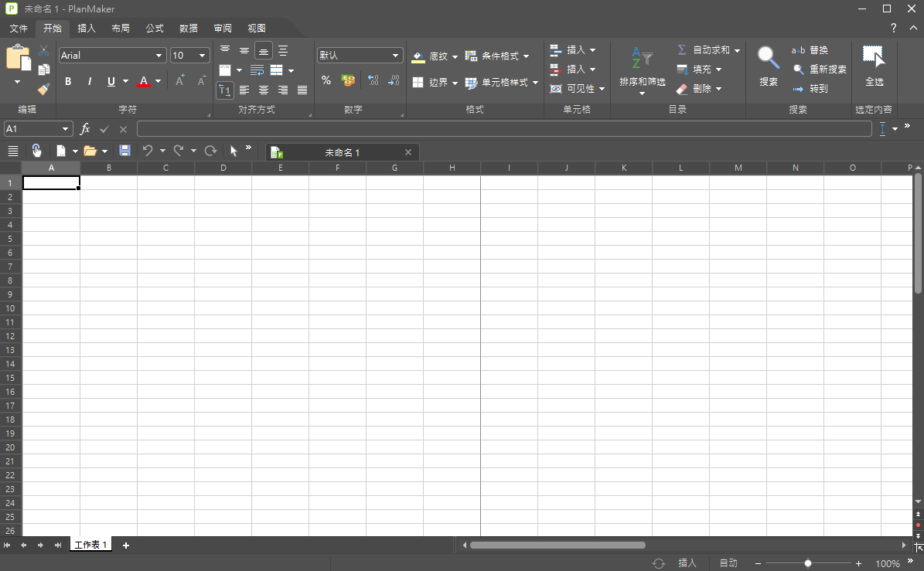This screenshot has width=924, height=571.
Task: Switch to the 公式 ribbon tab
Action: (x=155, y=29)
